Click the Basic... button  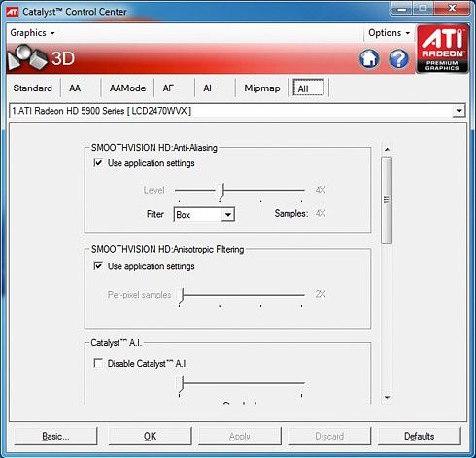click(55, 436)
